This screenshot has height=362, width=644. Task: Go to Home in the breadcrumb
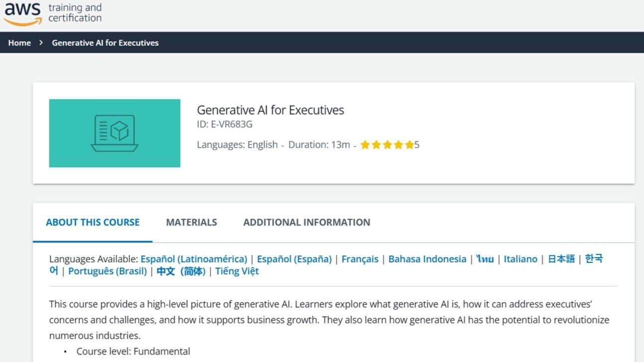coord(19,43)
